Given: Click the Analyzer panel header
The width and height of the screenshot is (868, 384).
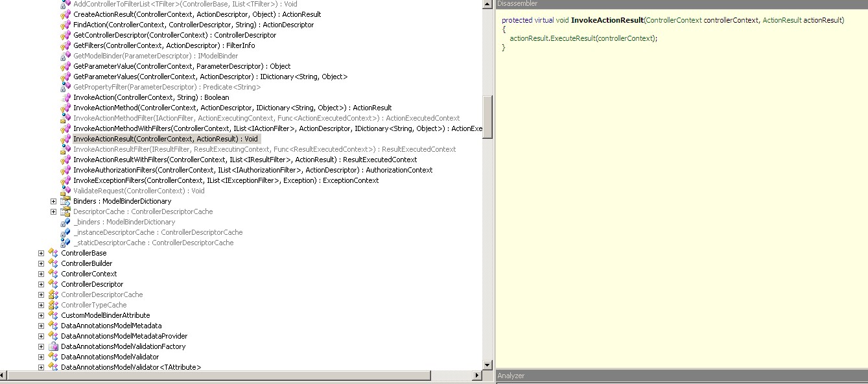Looking at the screenshot, I should [681, 376].
